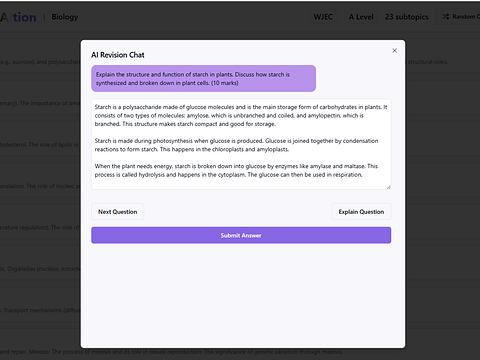Grab the textarea resize handle corner

click(x=389, y=187)
